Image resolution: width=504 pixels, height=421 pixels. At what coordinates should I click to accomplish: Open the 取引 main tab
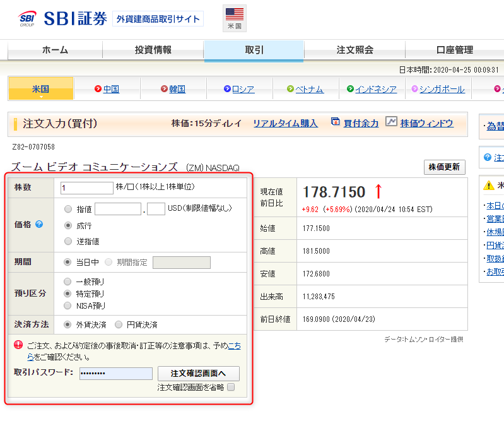click(254, 50)
